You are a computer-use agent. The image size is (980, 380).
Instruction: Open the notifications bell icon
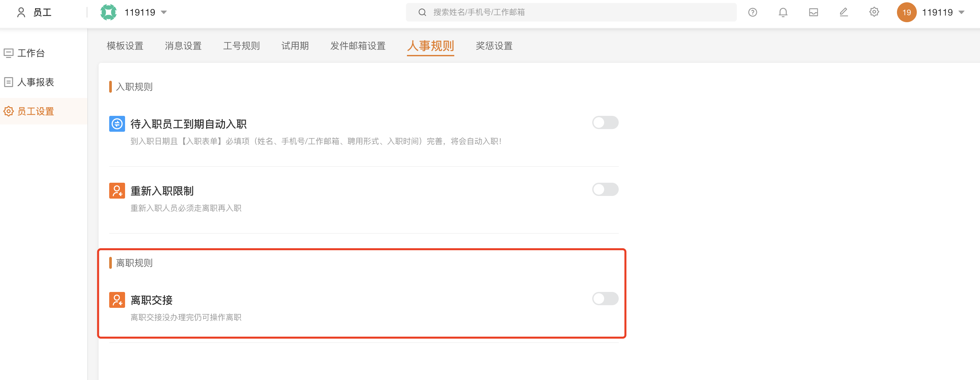pyautogui.click(x=782, y=12)
